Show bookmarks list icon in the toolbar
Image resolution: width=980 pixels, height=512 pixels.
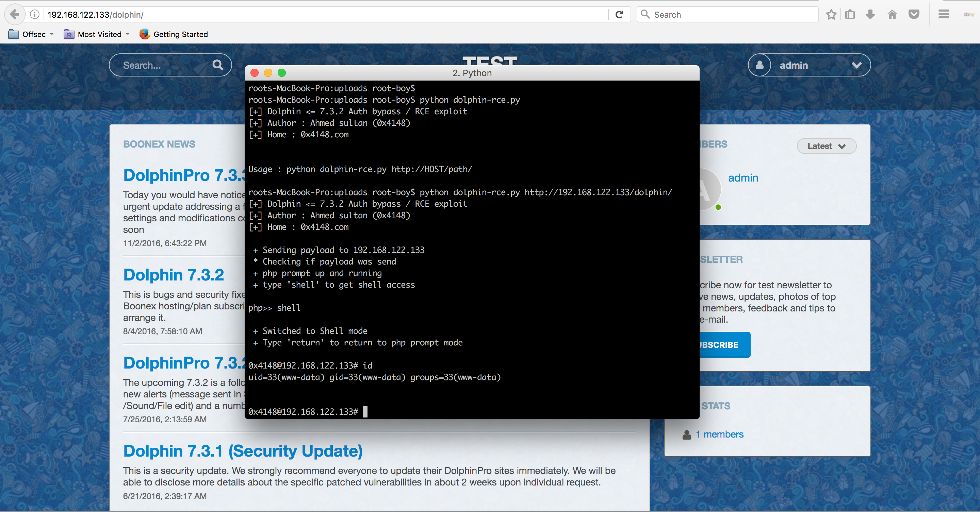(850, 14)
